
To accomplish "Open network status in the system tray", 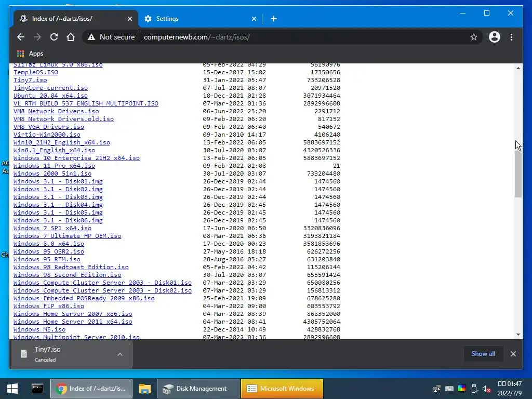I will point(436,389).
